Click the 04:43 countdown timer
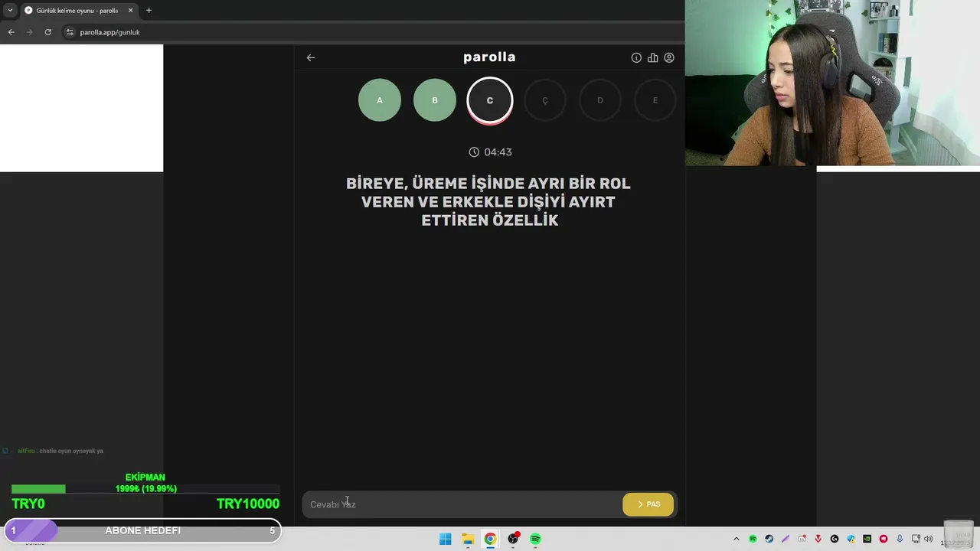This screenshot has width=980, height=551. tap(490, 152)
